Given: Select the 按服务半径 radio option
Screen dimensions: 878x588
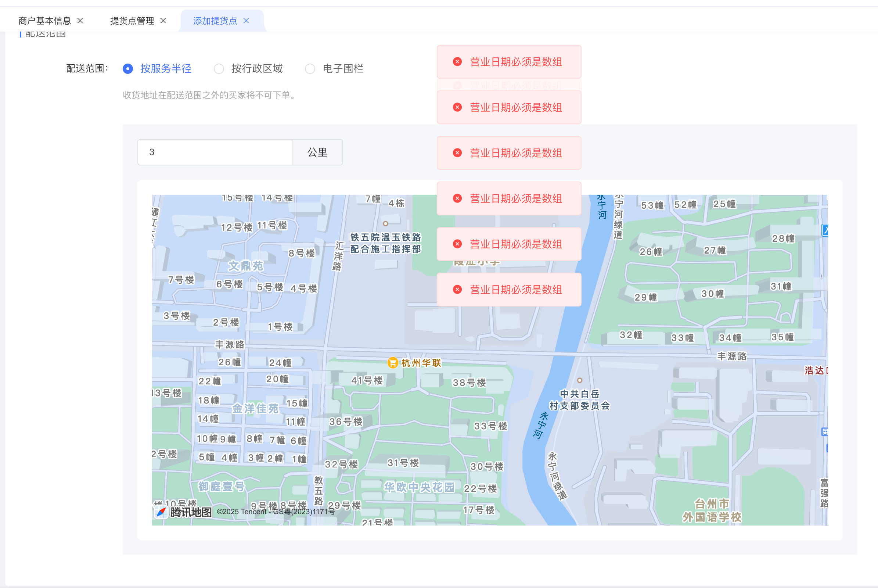Looking at the screenshot, I should 128,69.
